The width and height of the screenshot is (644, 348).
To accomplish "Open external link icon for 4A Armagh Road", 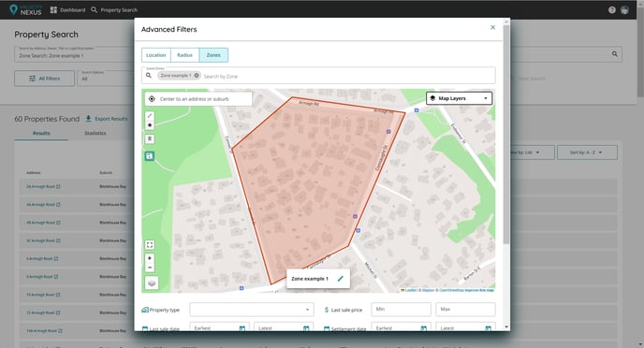I will click(58, 205).
